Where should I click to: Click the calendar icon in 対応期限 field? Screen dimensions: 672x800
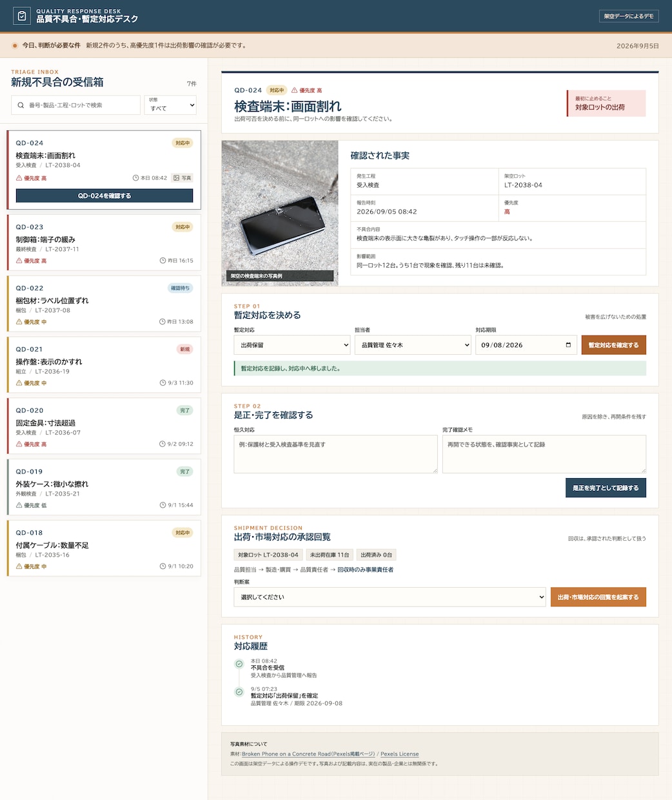click(568, 345)
